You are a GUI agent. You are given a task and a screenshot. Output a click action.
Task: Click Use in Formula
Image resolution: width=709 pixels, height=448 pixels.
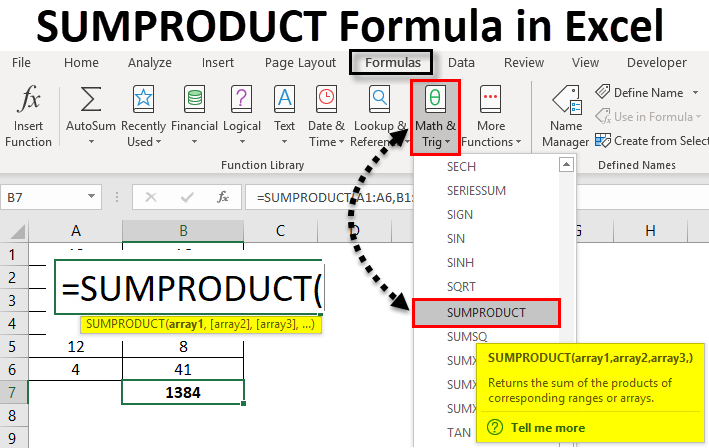647,117
